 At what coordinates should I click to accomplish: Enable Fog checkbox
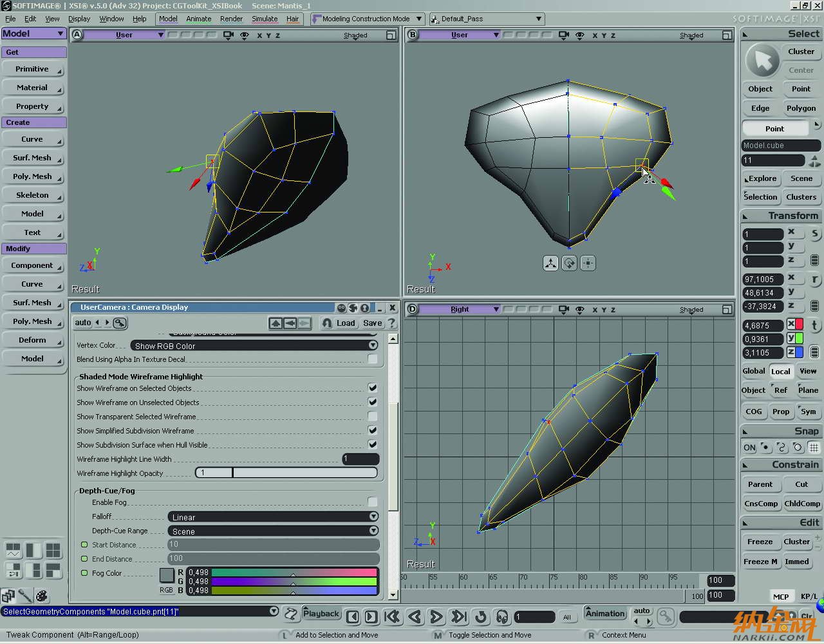click(x=372, y=502)
